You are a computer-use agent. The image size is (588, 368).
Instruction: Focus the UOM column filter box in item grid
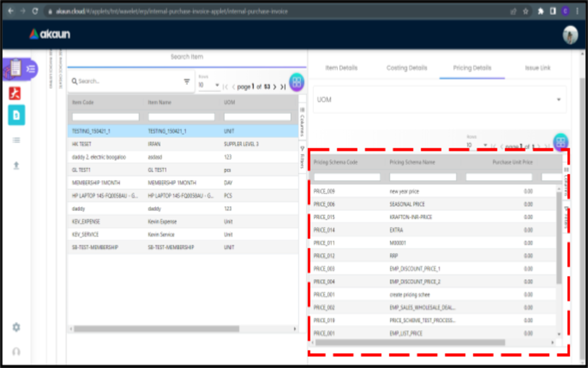pos(258,117)
